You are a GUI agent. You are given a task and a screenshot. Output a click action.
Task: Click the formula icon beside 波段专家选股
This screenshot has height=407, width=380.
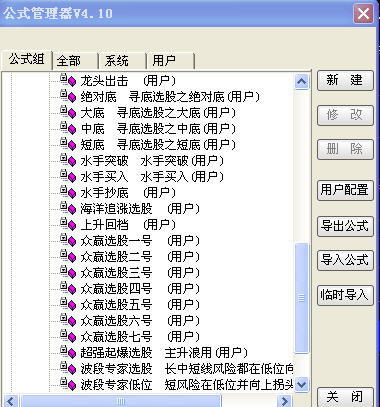pos(68,368)
